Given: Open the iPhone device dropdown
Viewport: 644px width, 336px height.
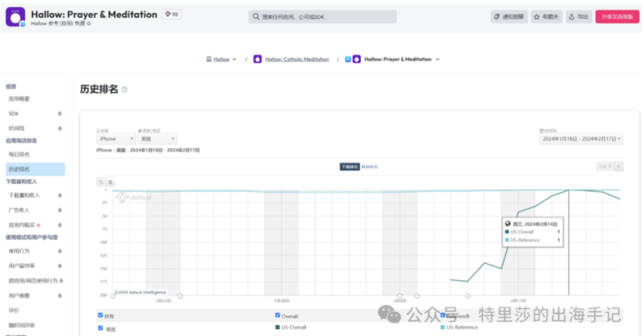Looking at the screenshot, I should pos(116,139).
